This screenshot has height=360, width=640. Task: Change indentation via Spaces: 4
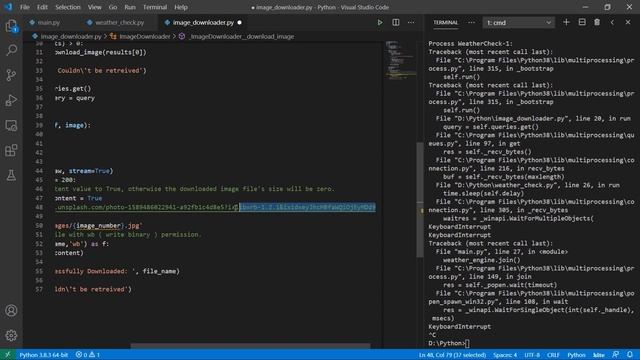pyautogui.click(x=505, y=355)
